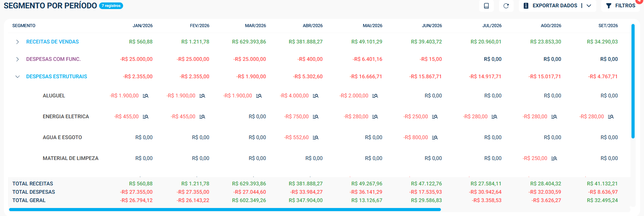Image resolution: width=644 pixels, height=216 pixels.
Task: View details of ENERGIA ELETRICA JUL/2026
Action: pyautogui.click(x=494, y=117)
